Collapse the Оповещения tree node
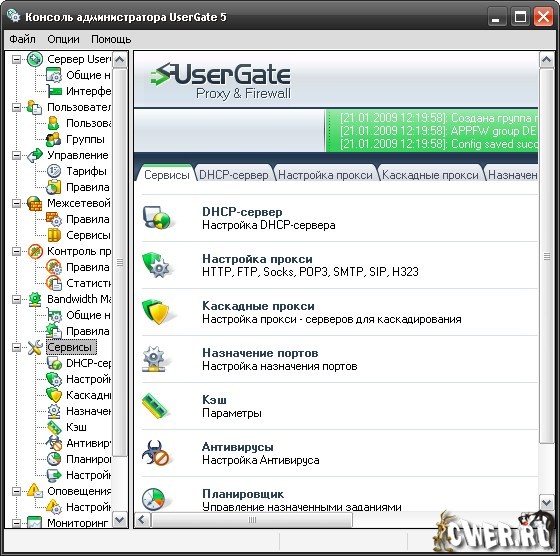Image resolution: width=560 pixels, height=556 pixels. 16,491
